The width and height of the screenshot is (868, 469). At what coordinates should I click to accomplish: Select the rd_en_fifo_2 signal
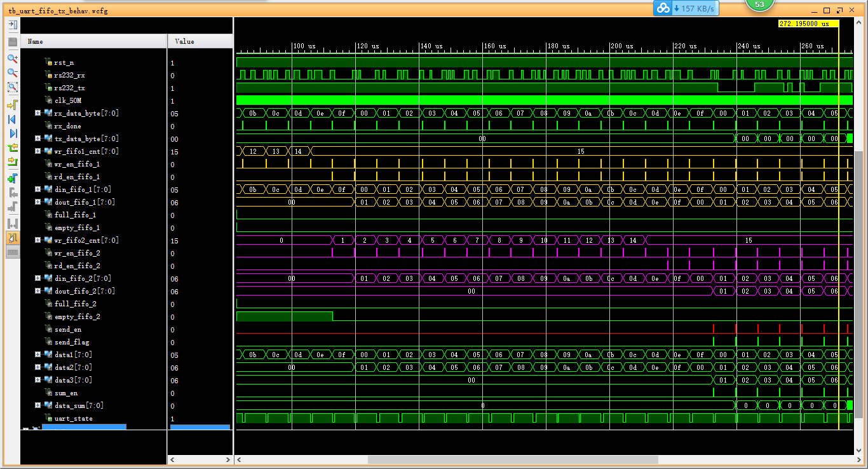click(x=76, y=266)
